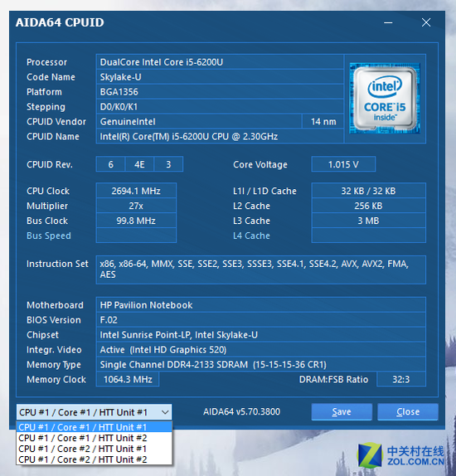The width and height of the screenshot is (456, 476).
Task: Click the 256 KB L2 cache value
Action: point(369,206)
